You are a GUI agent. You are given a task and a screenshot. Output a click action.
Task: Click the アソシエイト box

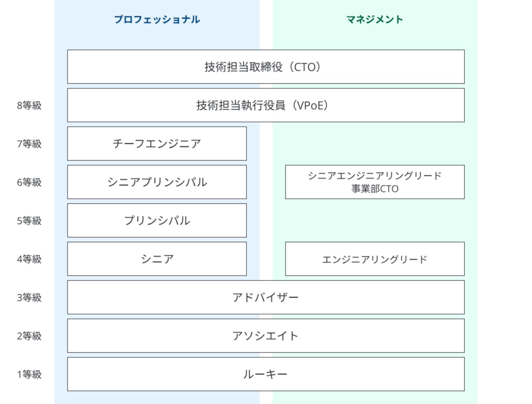[x=266, y=336]
